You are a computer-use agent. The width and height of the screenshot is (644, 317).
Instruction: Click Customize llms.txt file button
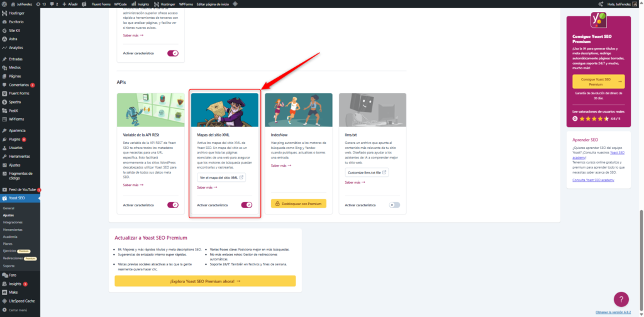click(x=367, y=172)
